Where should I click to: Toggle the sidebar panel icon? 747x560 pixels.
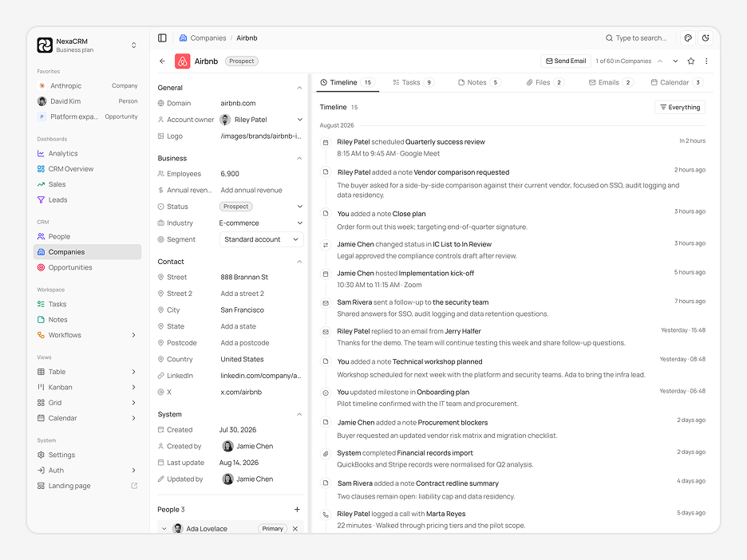(162, 38)
